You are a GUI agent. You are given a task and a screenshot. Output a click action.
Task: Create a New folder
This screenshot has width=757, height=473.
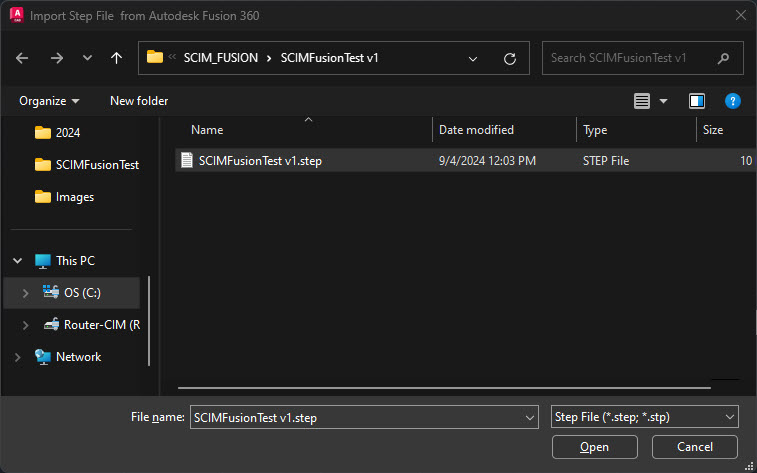tap(139, 101)
